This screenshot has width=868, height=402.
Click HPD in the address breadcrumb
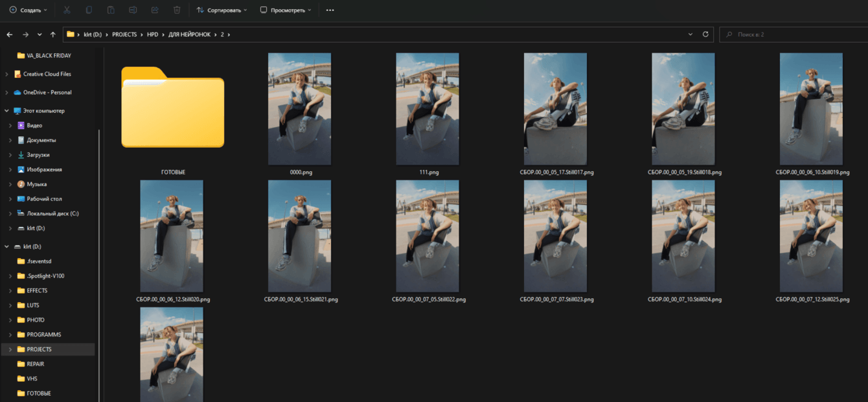(x=152, y=34)
